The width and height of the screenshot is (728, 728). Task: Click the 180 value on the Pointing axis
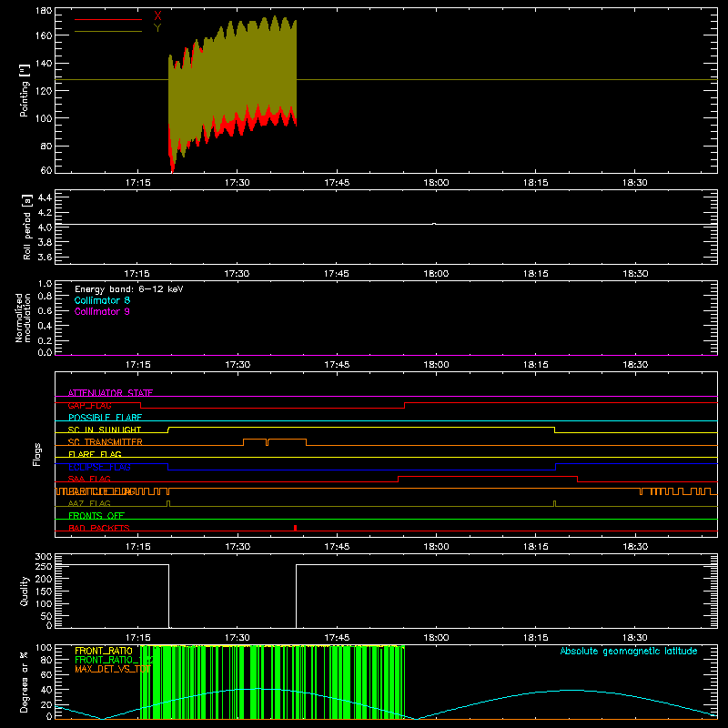[x=44, y=11]
